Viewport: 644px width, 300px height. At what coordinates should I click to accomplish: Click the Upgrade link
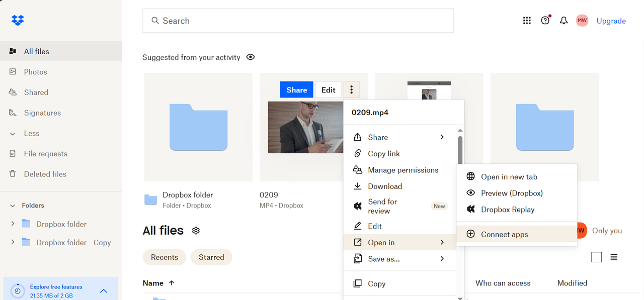tap(611, 21)
